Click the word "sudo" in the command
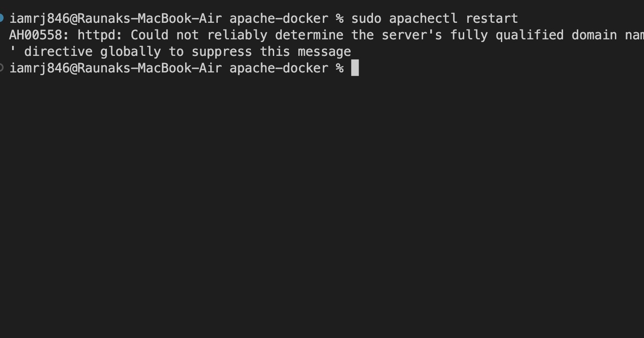Viewport: 644px width, 338px height. click(366, 19)
